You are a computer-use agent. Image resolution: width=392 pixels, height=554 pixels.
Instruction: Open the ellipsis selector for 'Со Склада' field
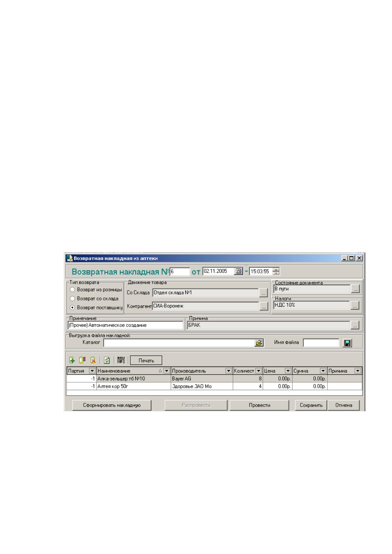[x=263, y=293]
